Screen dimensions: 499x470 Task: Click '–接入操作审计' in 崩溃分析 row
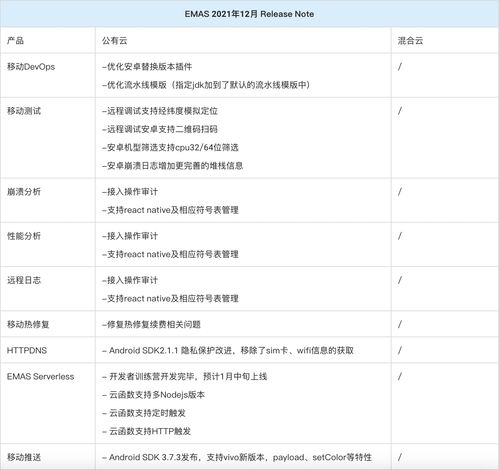pos(130,192)
